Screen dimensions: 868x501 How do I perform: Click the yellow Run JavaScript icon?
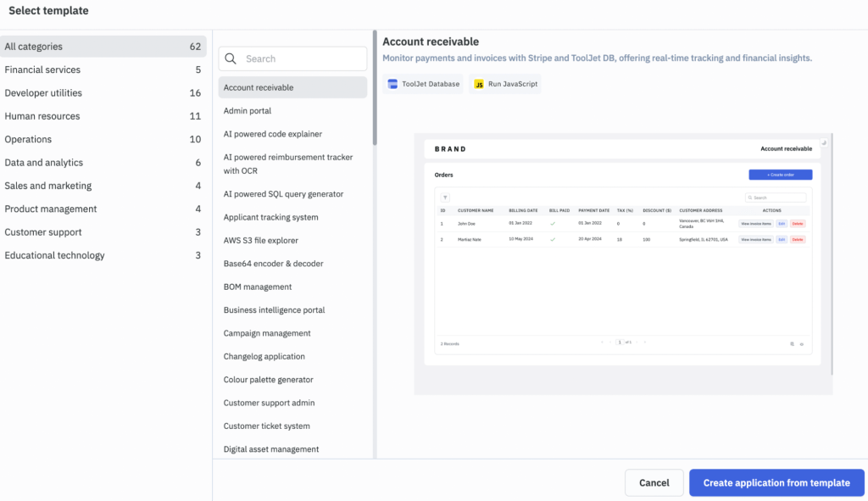[479, 84]
